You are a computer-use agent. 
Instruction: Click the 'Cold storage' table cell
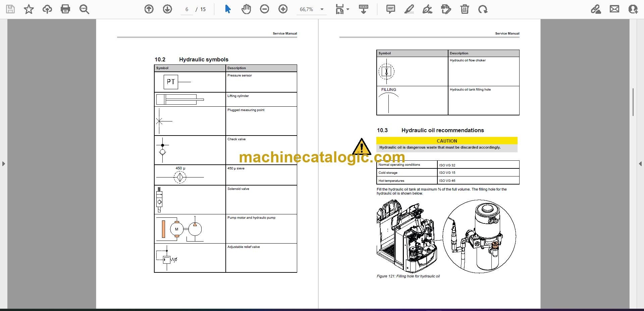point(407,172)
